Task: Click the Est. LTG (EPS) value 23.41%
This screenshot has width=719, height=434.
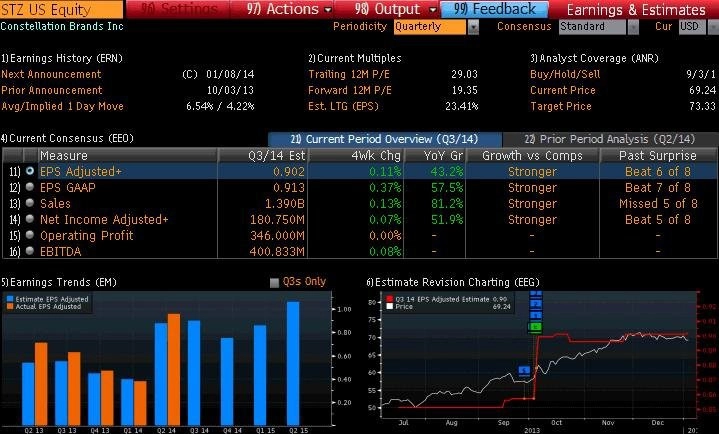Action: 461,106
